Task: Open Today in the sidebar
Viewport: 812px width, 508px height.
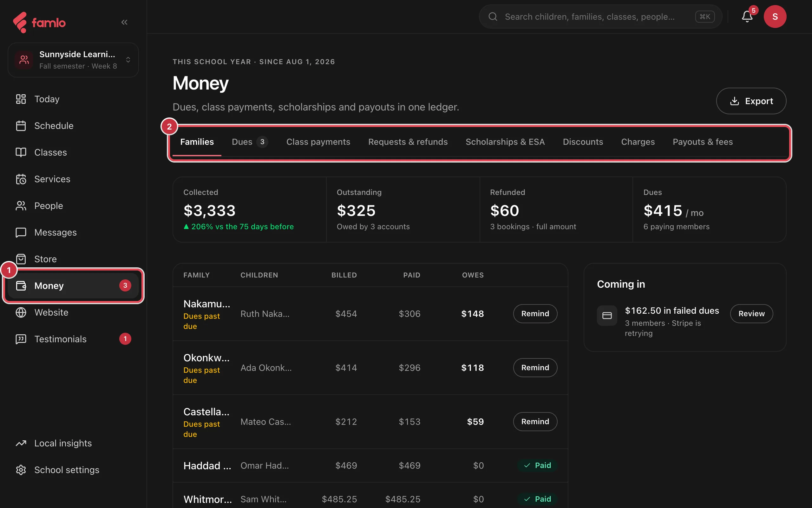Action: 73,99
